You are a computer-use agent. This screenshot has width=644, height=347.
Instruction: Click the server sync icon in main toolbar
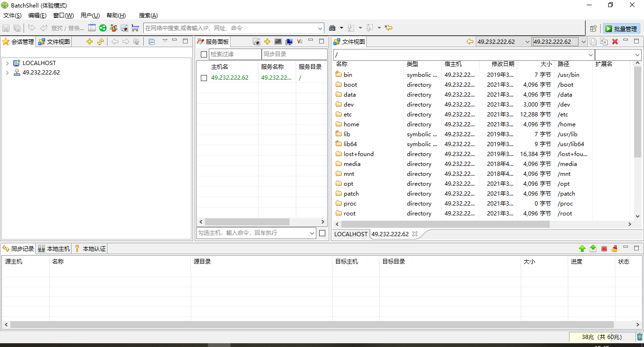124,28
